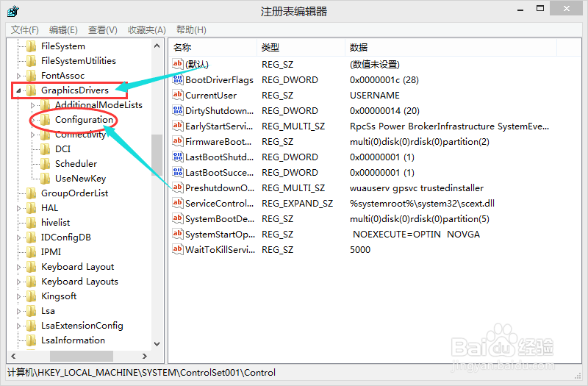Image resolution: width=588 pixels, height=386 pixels.
Task: Select ServiceControl... expand-string icon
Action: 178,203
